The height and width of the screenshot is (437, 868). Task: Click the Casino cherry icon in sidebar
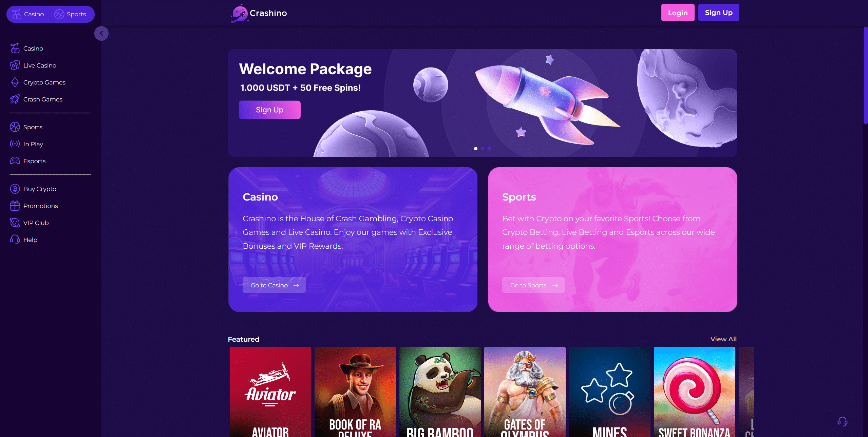(15, 48)
